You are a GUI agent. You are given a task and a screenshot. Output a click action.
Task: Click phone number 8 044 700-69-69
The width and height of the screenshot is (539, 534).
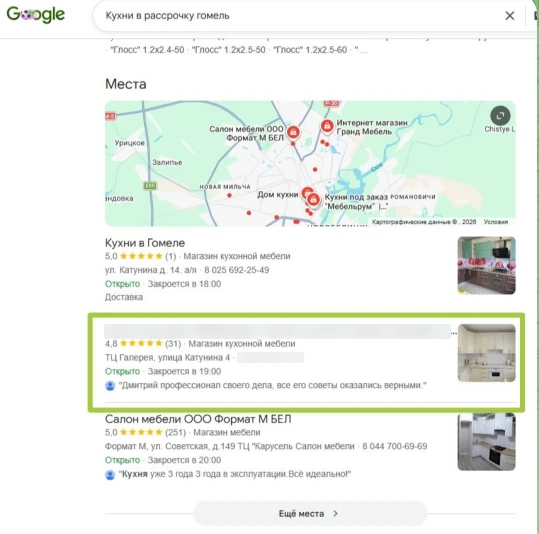click(x=395, y=446)
